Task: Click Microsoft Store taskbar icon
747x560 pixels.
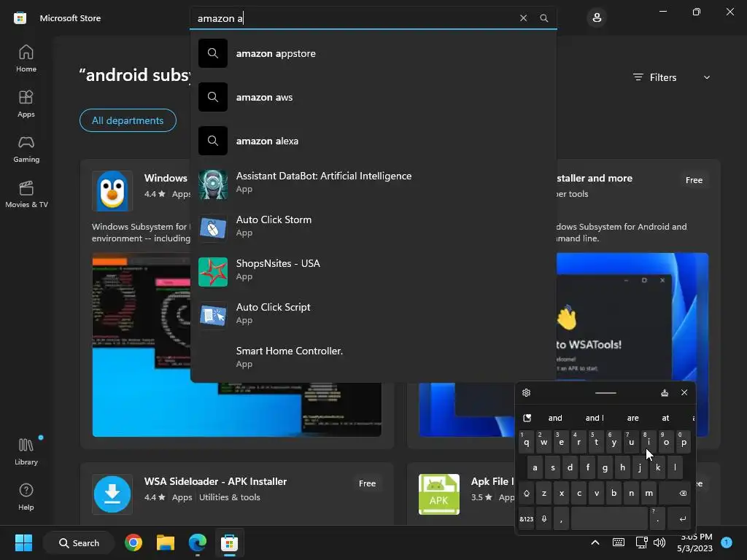Action: [x=229, y=542]
